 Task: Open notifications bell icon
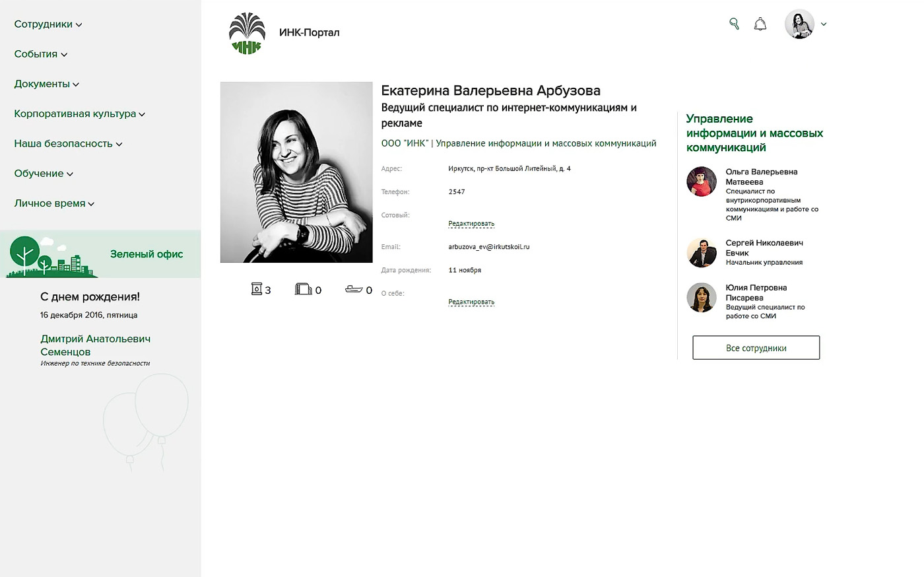point(760,24)
